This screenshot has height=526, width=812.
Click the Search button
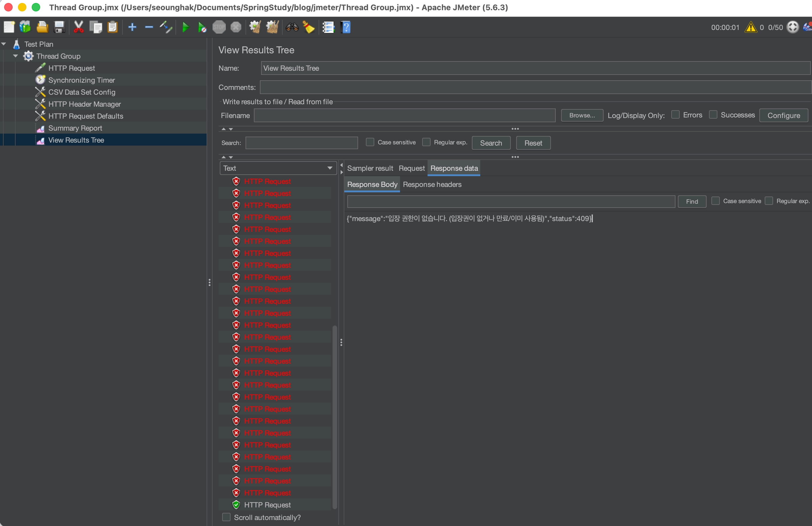pos(491,143)
